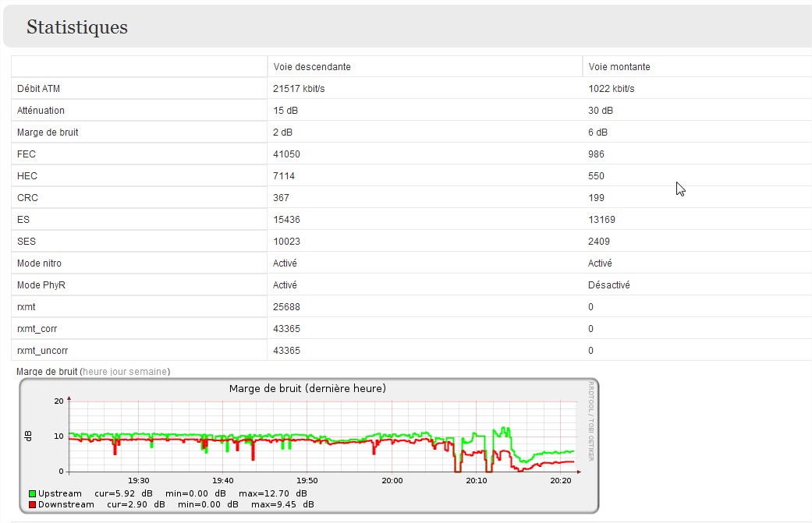Click the Débit ATM row label
Image resolution: width=812 pixels, height=523 pixels.
click(37, 88)
